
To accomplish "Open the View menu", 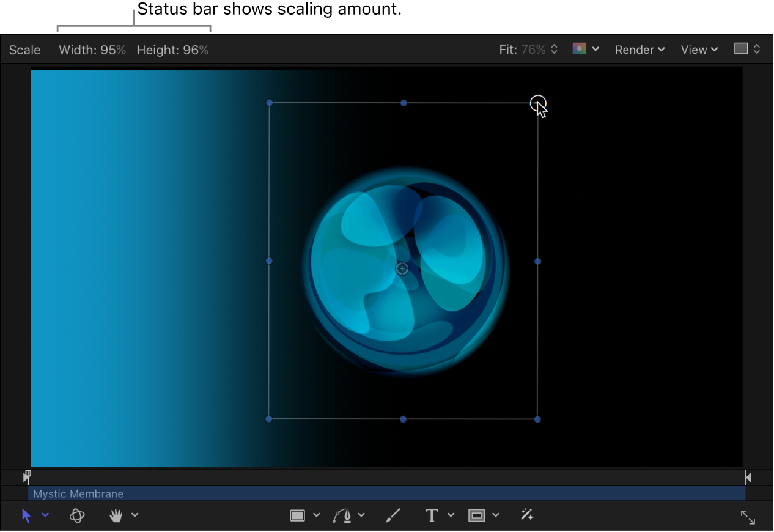I will click(x=698, y=50).
